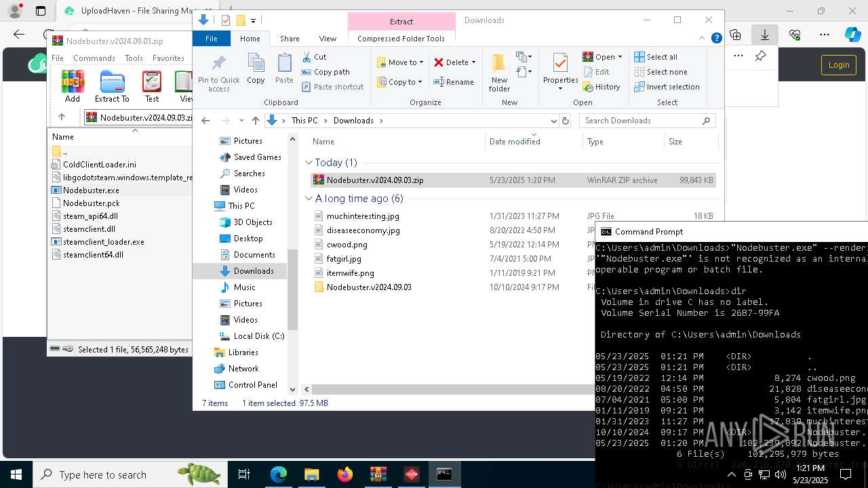Click Explorer Back navigation arrow
Screen dimensions: 868x488
pyautogui.click(x=205, y=121)
